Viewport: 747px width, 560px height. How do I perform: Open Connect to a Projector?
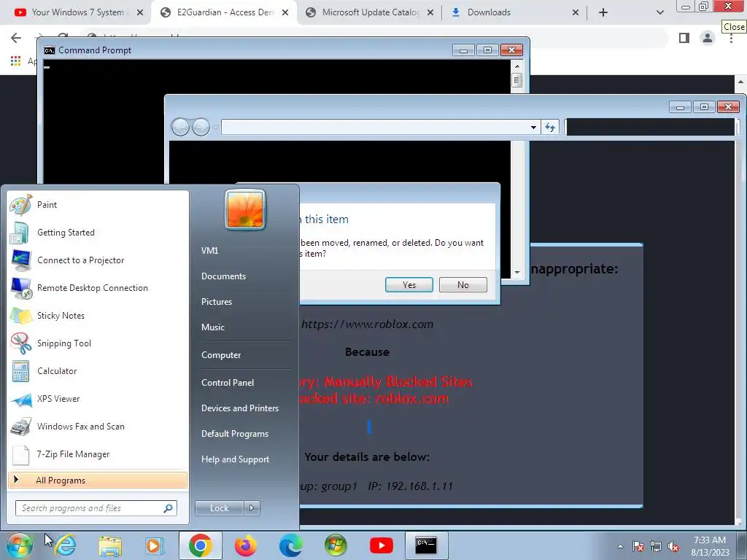(98, 260)
